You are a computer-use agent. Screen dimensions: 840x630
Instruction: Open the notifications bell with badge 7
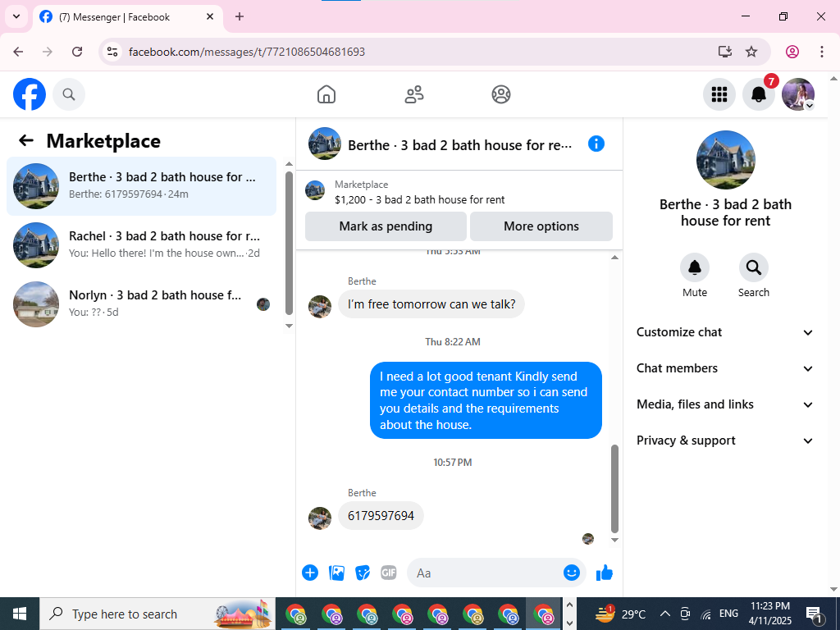pyautogui.click(x=759, y=94)
